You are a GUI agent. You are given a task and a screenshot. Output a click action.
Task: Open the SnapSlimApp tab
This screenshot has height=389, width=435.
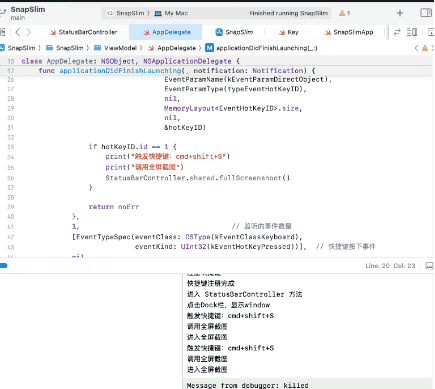click(349, 32)
